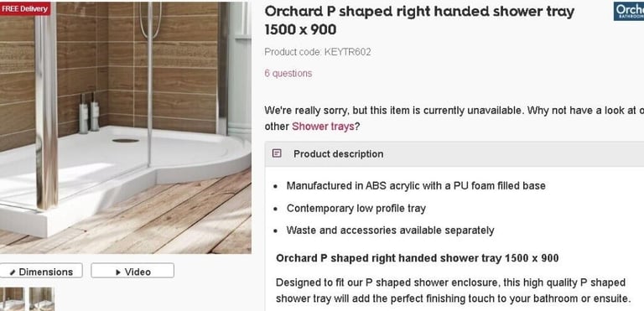The image size is (644, 311).
Task: Open the 6 questions link
Action: tap(288, 74)
